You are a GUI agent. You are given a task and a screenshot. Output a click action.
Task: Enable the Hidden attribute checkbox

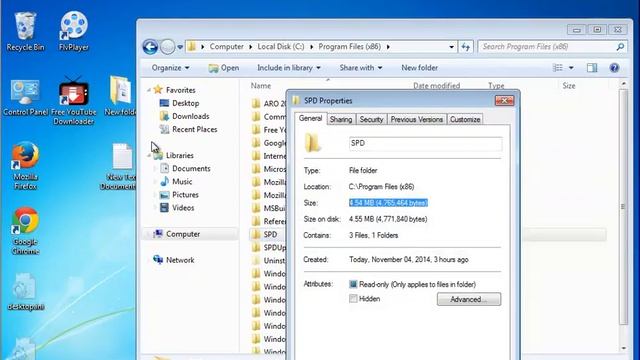coord(353,299)
